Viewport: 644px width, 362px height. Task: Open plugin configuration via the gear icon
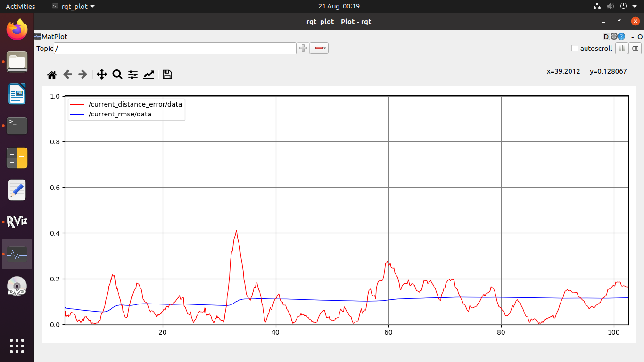pyautogui.click(x=614, y=36)
